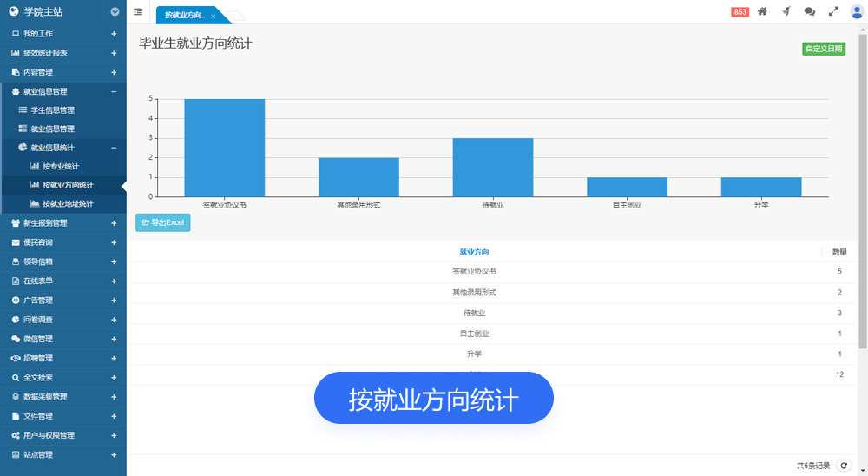Open the user avatar profile
868x476 pixels.
click(857, 11)
